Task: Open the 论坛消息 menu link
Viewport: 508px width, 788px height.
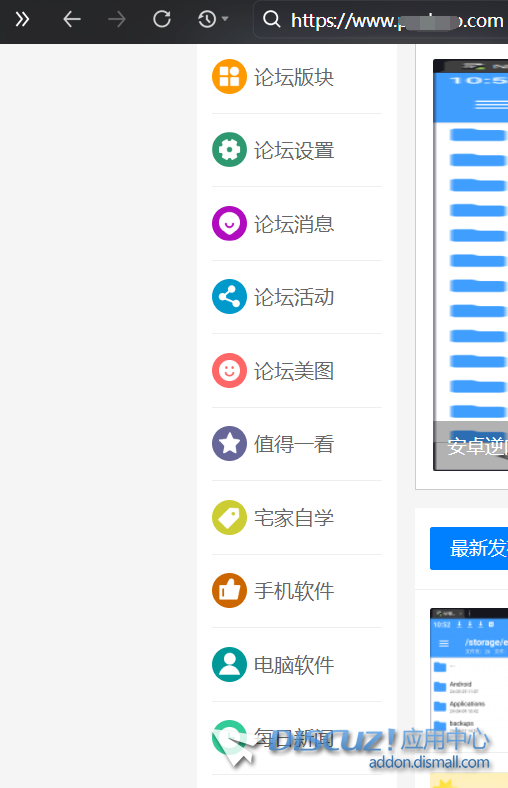Action: tap(294, 224)
